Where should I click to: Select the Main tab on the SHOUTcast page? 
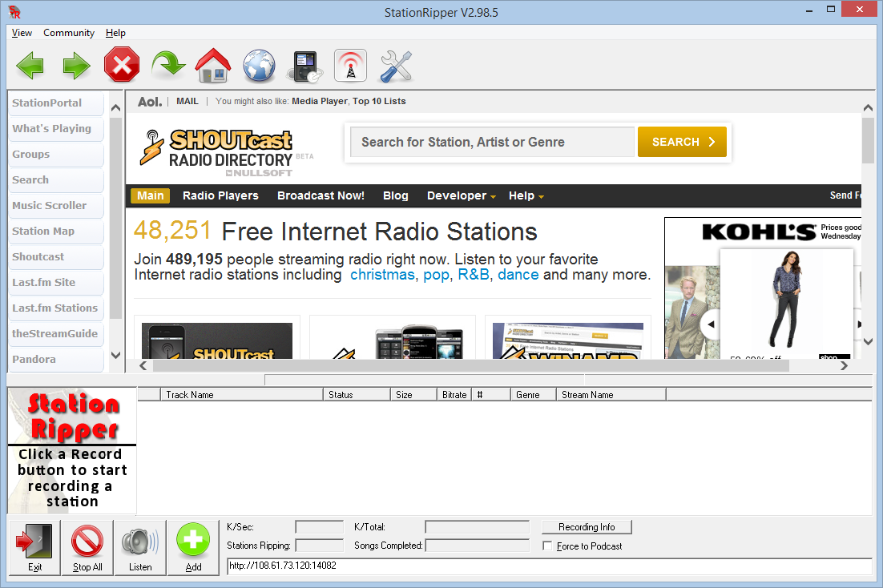(151, 195)
